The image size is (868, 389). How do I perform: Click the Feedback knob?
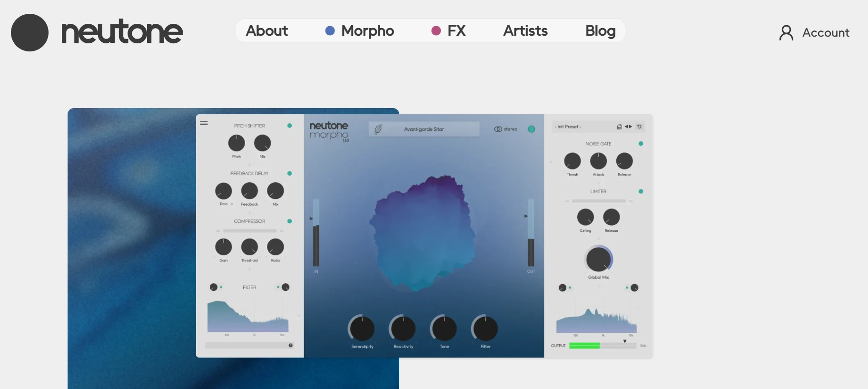pyautogui.click(x=249, y=191)
